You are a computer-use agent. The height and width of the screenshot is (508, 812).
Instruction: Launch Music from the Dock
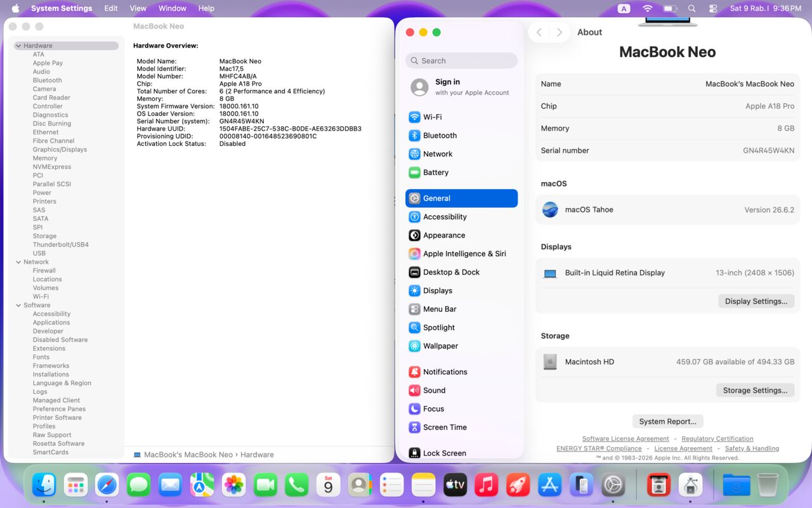(486, 485)
